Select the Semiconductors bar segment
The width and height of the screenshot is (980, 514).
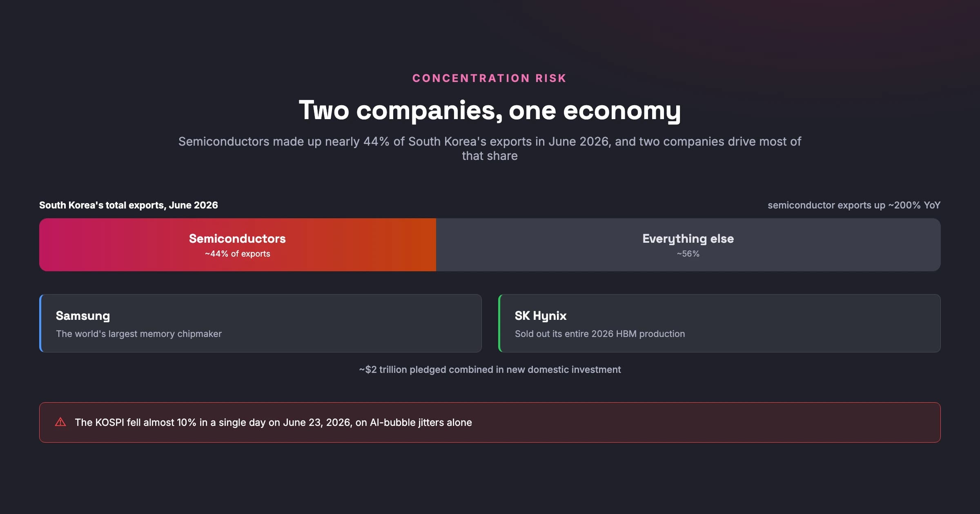tap(238, 245)
